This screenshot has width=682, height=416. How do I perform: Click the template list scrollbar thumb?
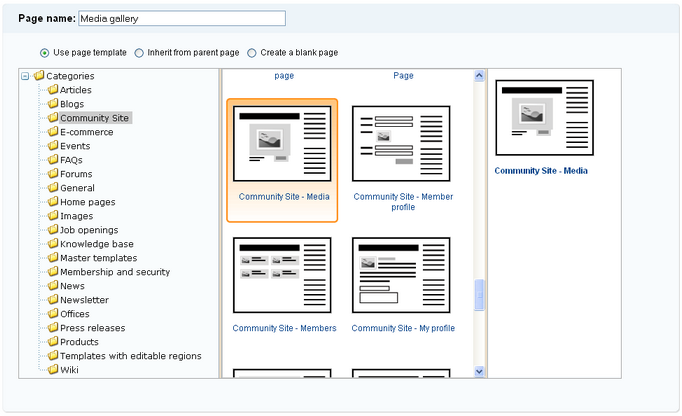(x=479, y=295)
